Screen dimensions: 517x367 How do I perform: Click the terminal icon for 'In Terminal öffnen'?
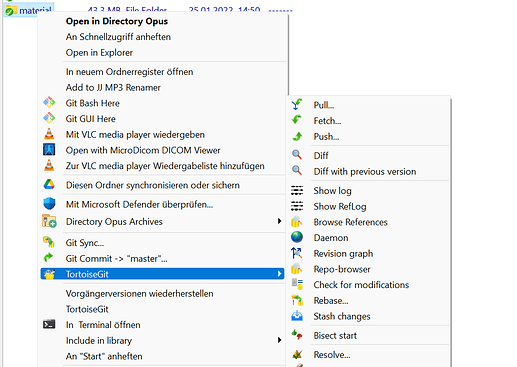[x=49, y=324]
